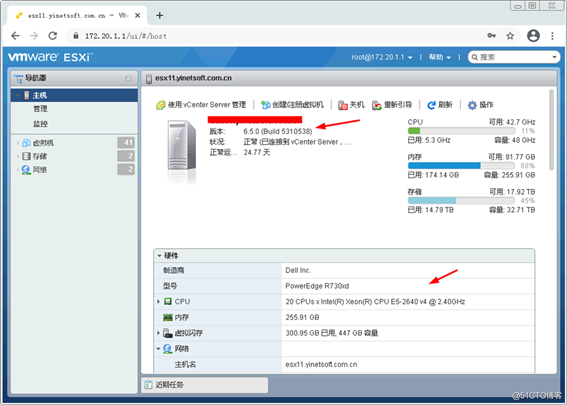Screen dimensions: 567x405
Task: Expand the Storage (存储) tree node
Action: (x=18, y=156)
